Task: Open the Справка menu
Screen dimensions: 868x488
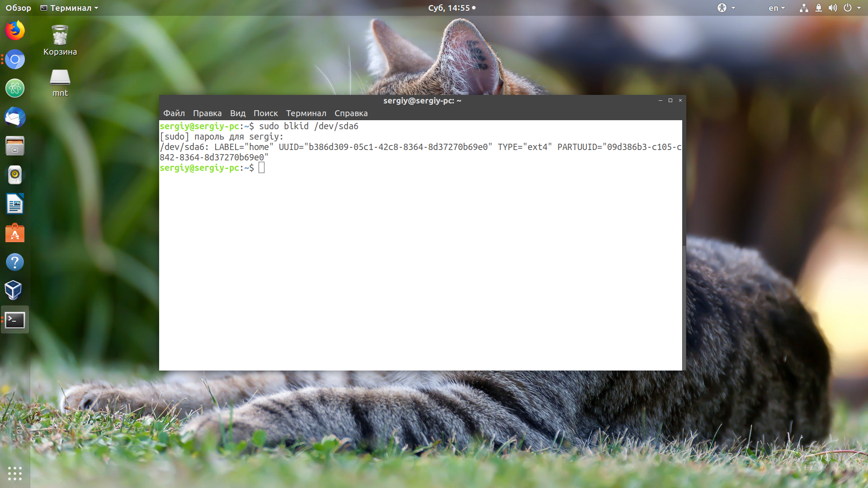Action: [351, 113]
